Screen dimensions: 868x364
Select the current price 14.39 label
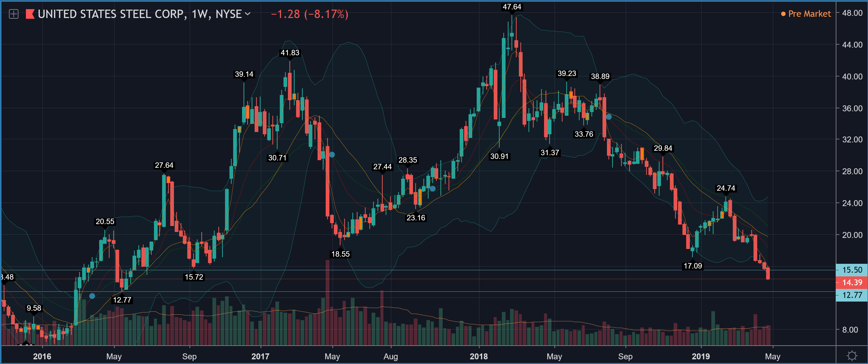852,282
